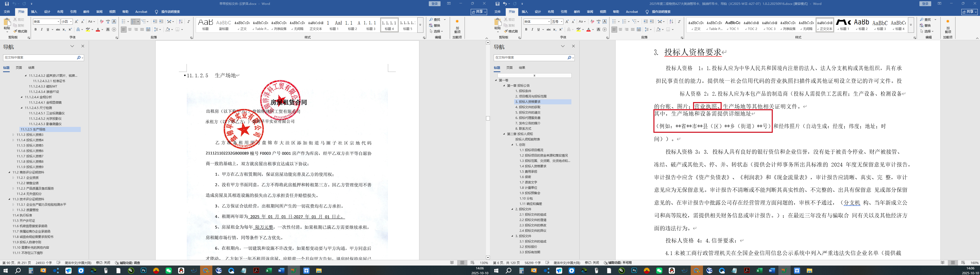Screen dimensions: 980x275
Task: Switch left window to web layout view
Action: [472, 263]
